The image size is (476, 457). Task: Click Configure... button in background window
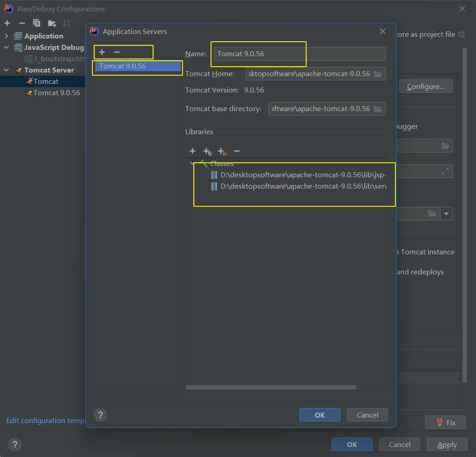coord(426,86)
